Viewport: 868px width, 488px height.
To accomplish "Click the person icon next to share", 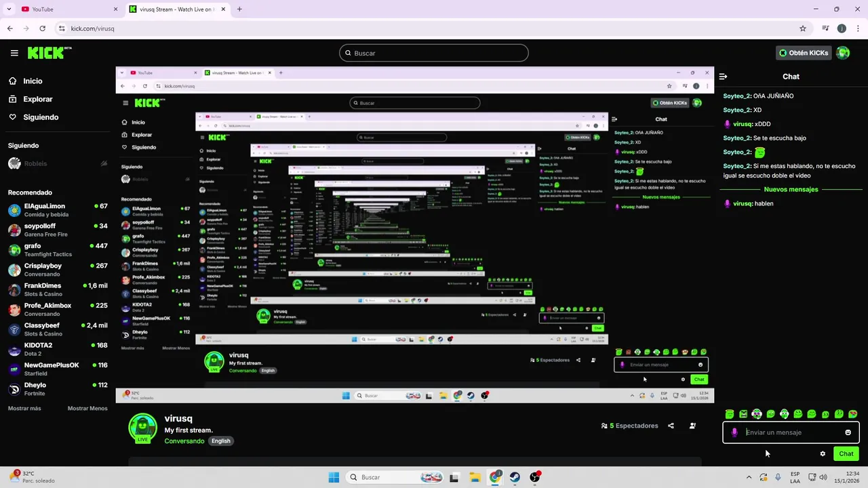I will 692,426.
